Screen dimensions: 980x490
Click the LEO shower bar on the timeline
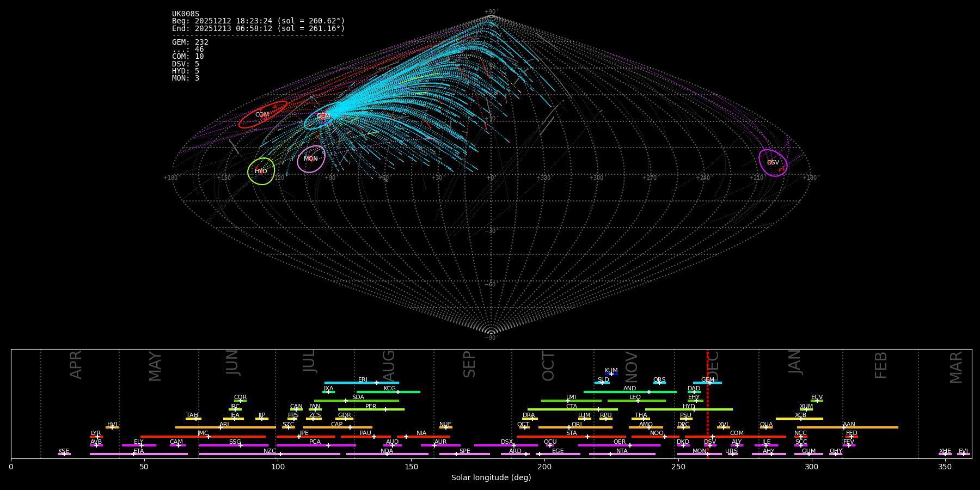(x=636, y=401)
